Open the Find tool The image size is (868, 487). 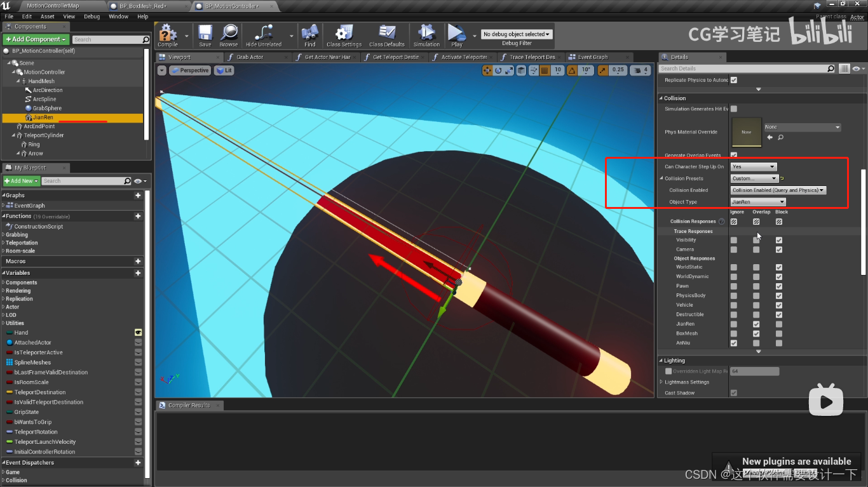click(309, 36)
